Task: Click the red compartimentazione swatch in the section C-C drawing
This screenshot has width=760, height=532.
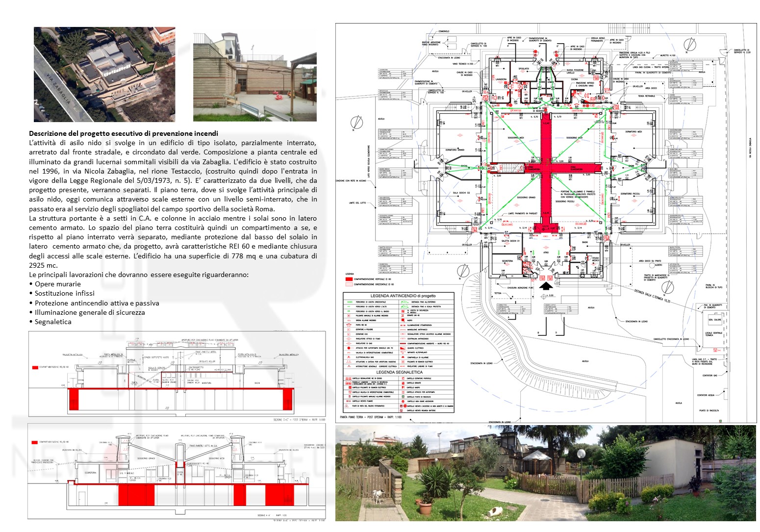Action: click(35, 367)
